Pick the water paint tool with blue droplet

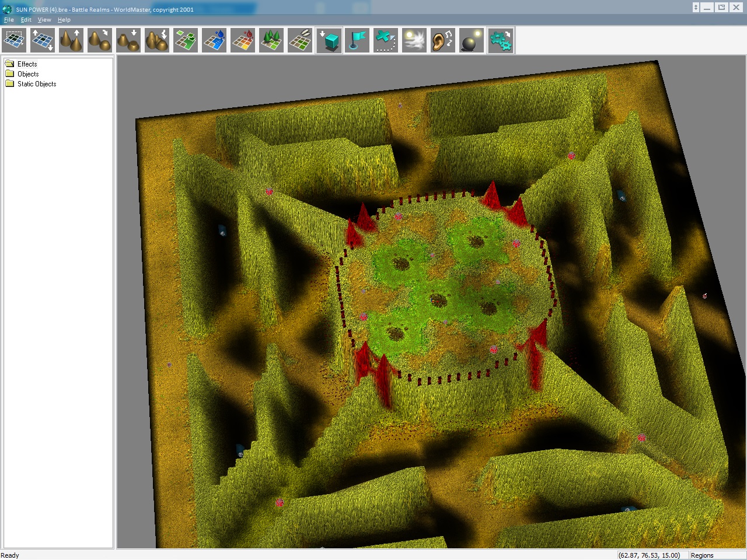click(214, 41)
